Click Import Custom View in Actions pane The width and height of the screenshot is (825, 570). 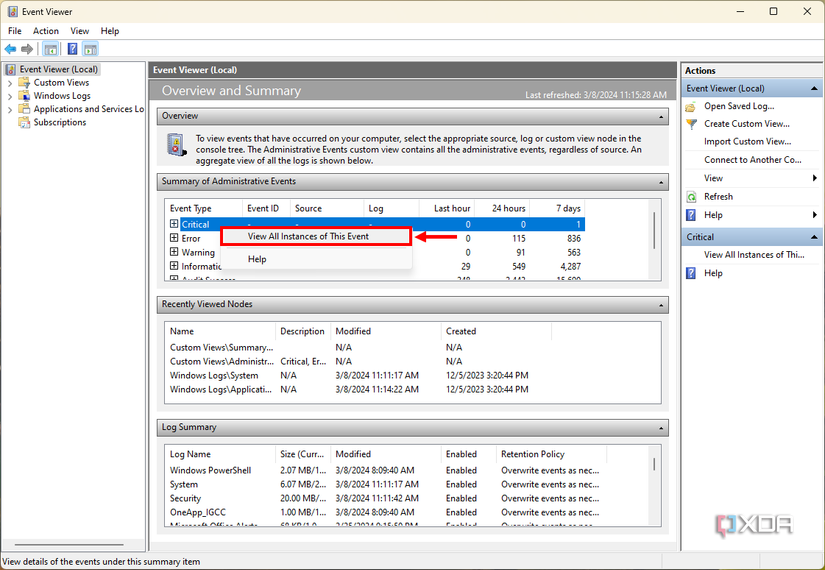click(x=747, y=142)
